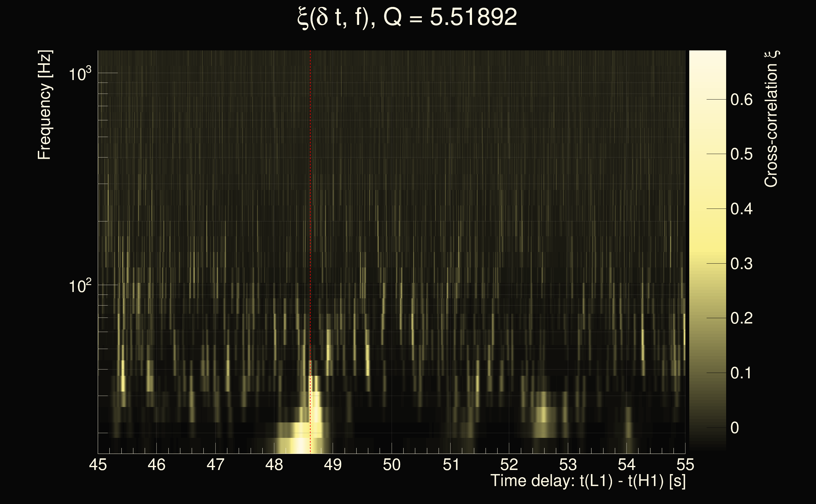Click the brightest correlation blob near 48.5 s

[301, 445]
